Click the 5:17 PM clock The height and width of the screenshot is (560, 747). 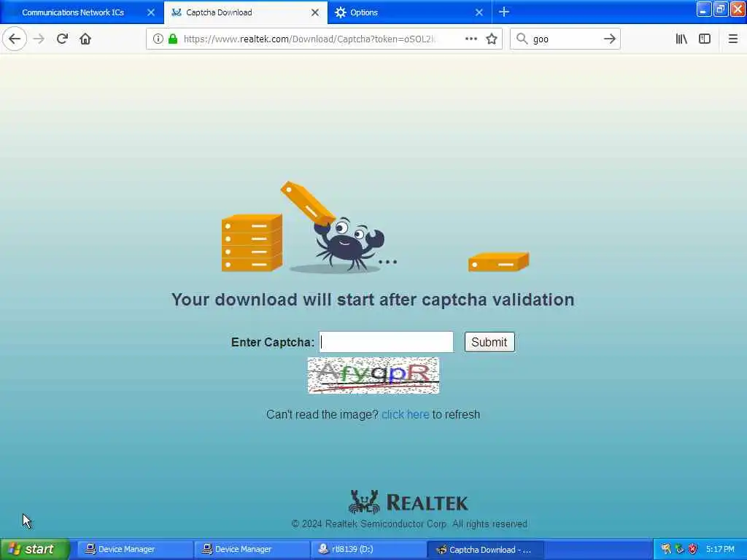[720, 549]
